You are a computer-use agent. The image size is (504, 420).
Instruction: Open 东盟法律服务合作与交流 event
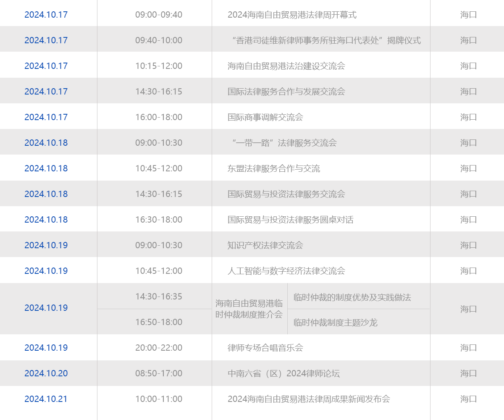point(273,168)
